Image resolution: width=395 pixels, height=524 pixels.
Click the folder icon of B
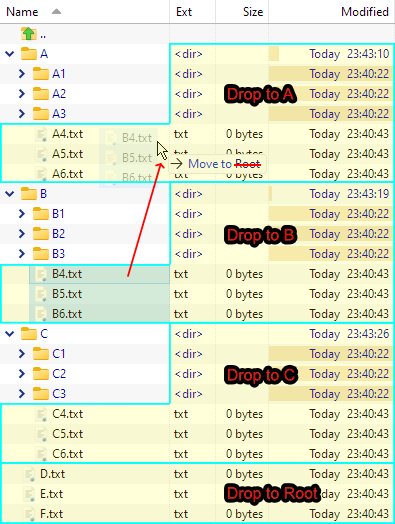point(29,194)
